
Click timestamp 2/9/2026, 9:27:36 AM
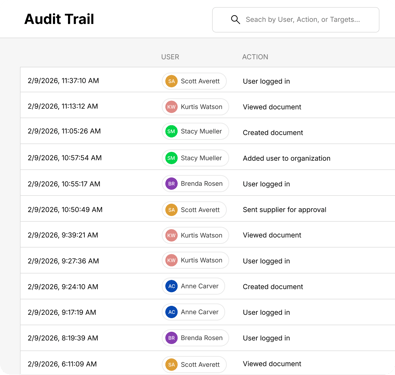(x=63, y=261)
